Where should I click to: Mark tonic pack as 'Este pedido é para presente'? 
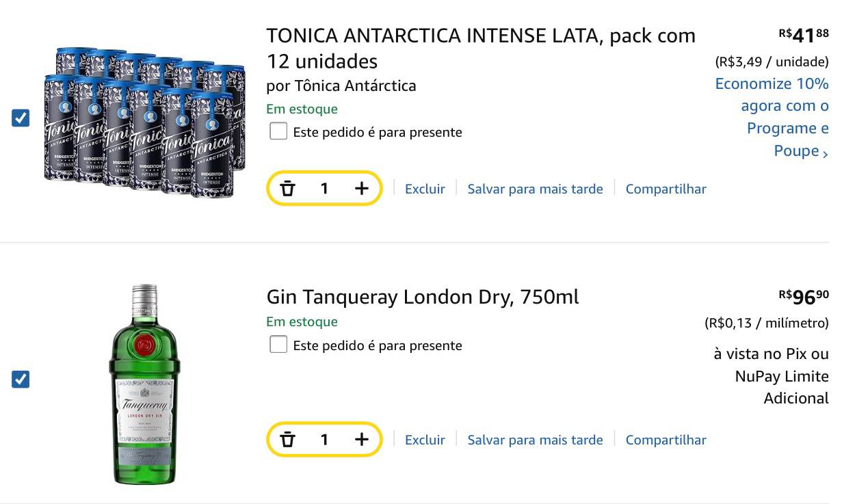click(278, 131)
